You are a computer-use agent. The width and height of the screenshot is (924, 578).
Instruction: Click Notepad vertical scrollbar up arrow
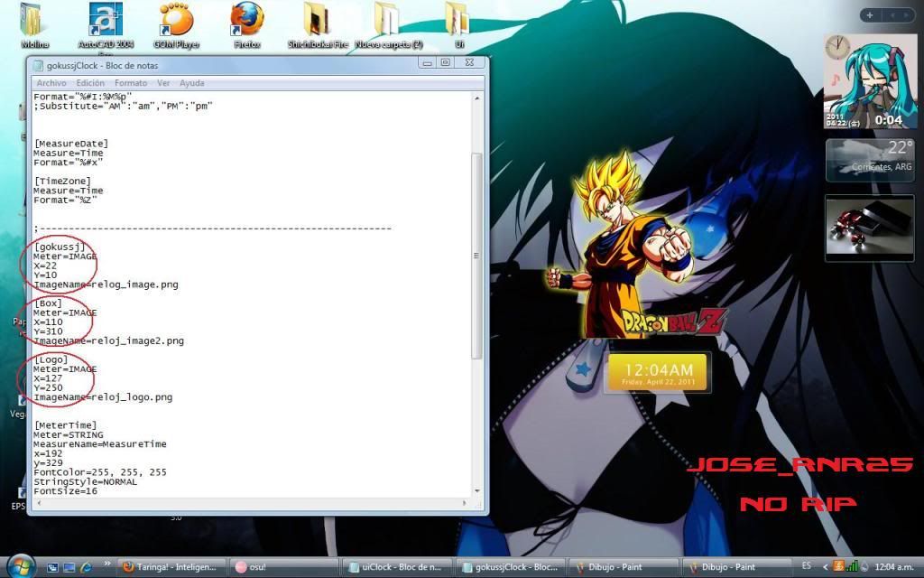(476, 98)
